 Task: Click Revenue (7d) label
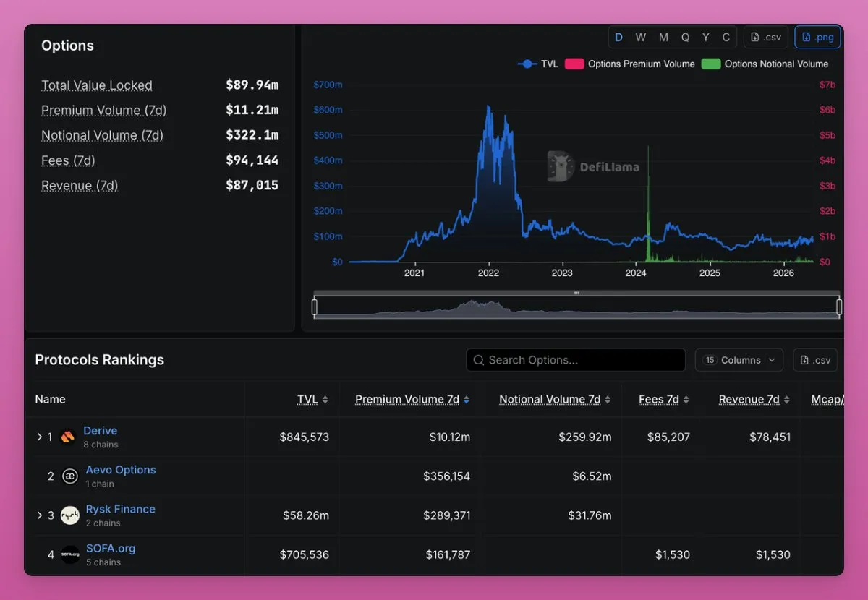(x=80, y=186)
